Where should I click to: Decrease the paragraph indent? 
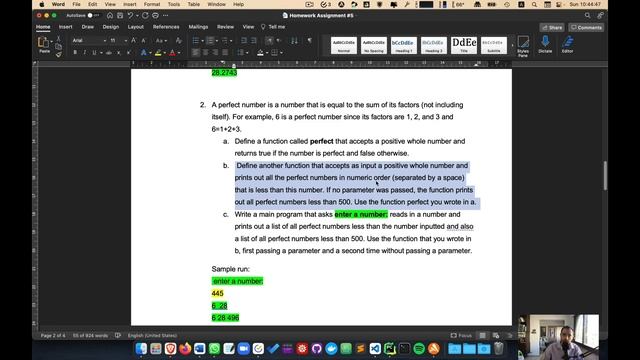[244, 40]
